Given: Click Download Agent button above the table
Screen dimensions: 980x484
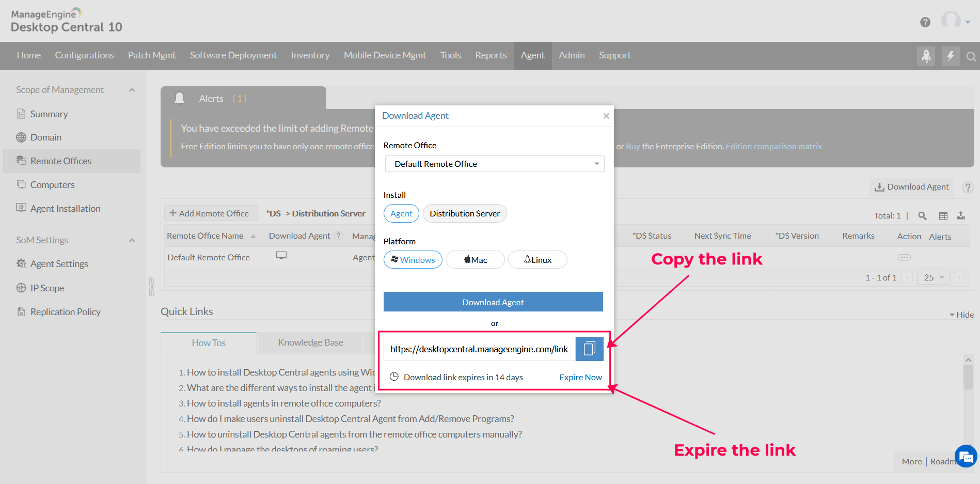Looking at the screenshot, I should tap(912, 187).
